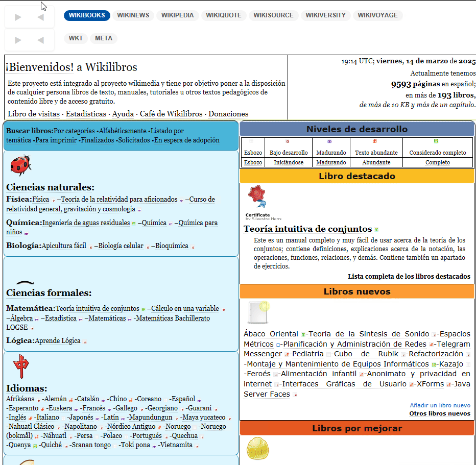Viewport: 476px width, 465px height.
Task: Click the forward arrow in the top row
Action: (18, 17)
